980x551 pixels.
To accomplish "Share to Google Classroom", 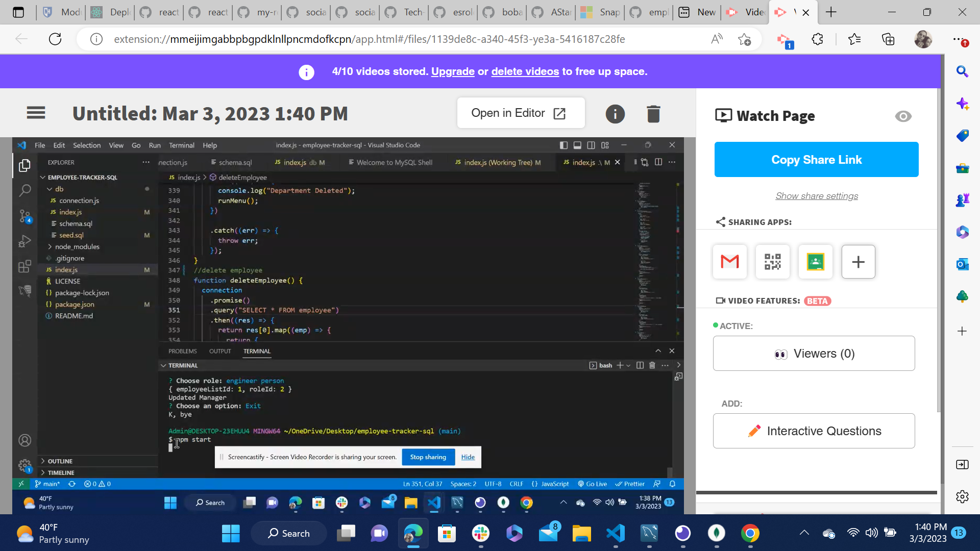I will click(815, 262).
